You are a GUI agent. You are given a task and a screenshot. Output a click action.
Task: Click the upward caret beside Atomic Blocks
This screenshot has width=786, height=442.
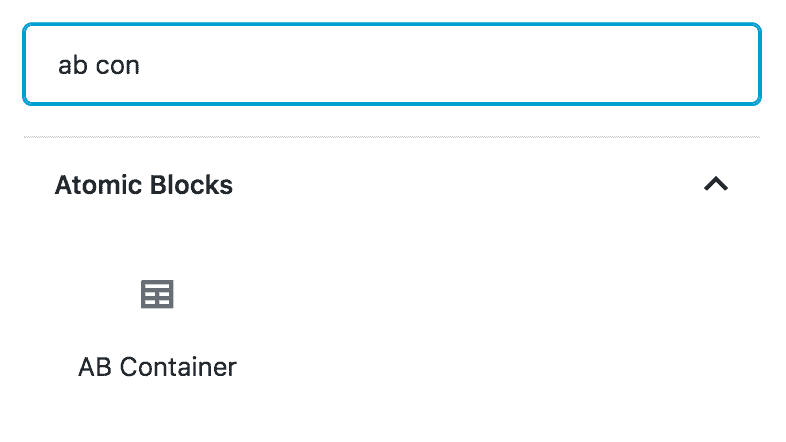(716, 184)
